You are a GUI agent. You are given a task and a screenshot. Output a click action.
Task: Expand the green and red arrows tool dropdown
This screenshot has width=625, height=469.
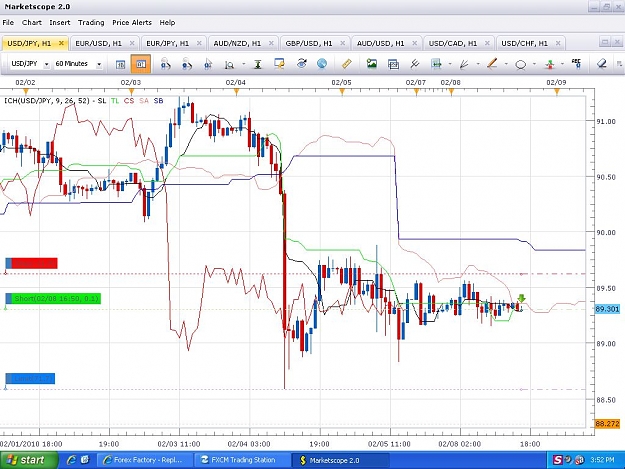(562, 64)
